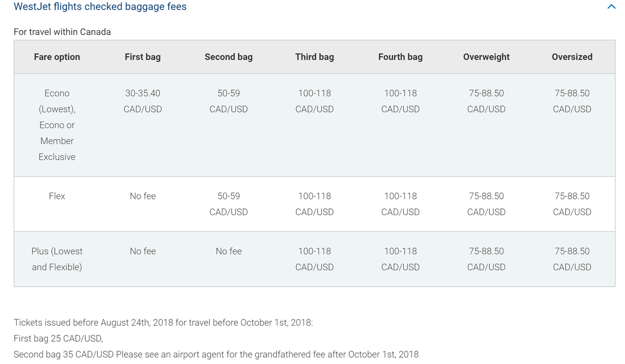Select the First bag column header
The height and width of the screenshot is (364, 625).
click(142, 57)
